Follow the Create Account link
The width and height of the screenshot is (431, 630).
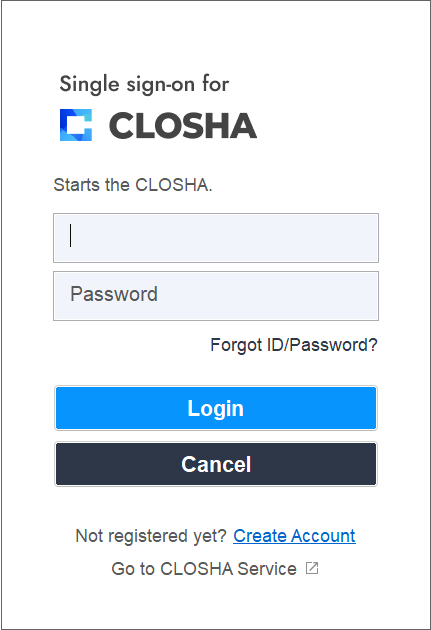294,536
